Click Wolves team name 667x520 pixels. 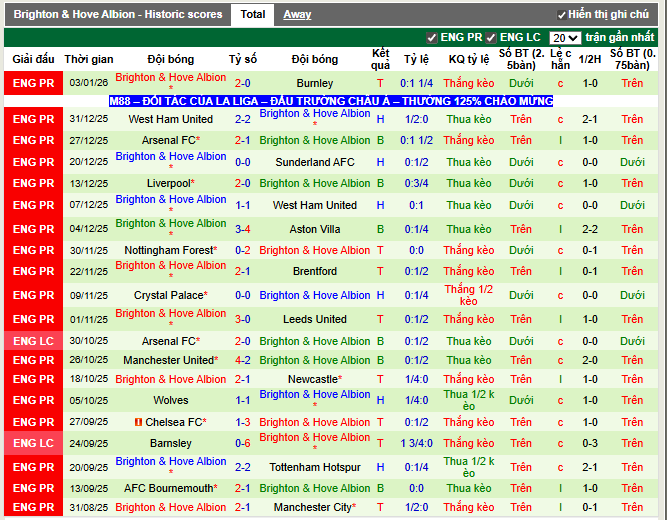pos(171,400)
